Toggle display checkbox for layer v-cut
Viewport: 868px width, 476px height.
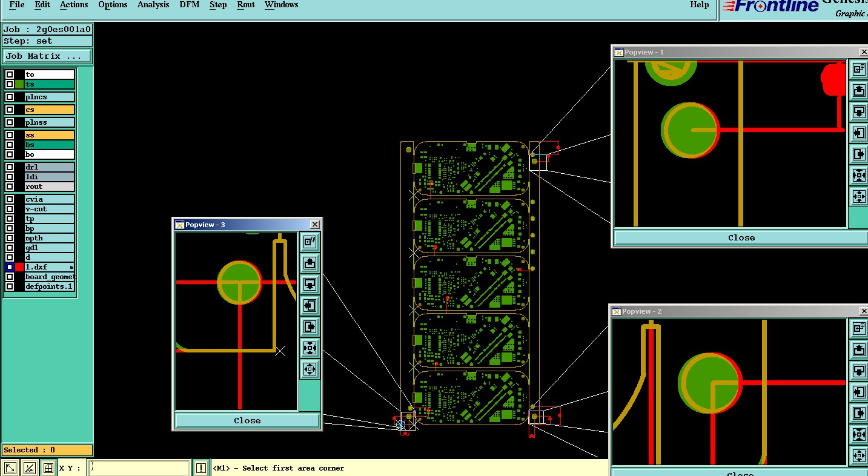[10, 209]
